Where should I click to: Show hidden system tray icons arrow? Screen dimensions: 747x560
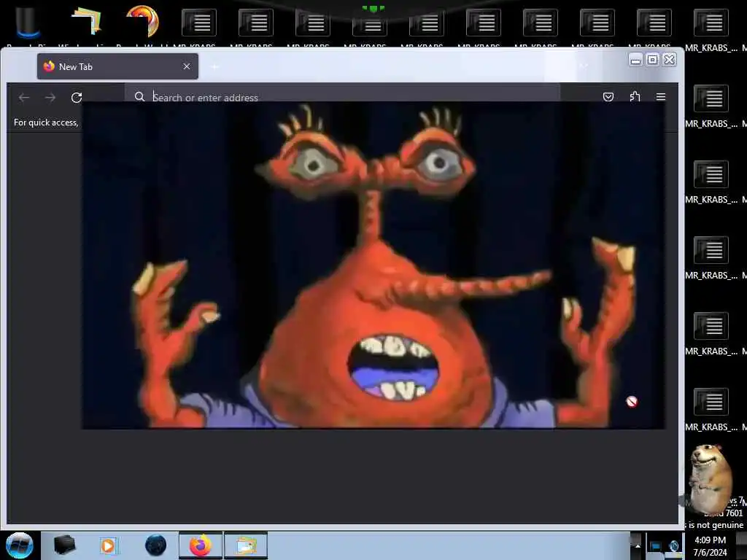click(638, 546)
